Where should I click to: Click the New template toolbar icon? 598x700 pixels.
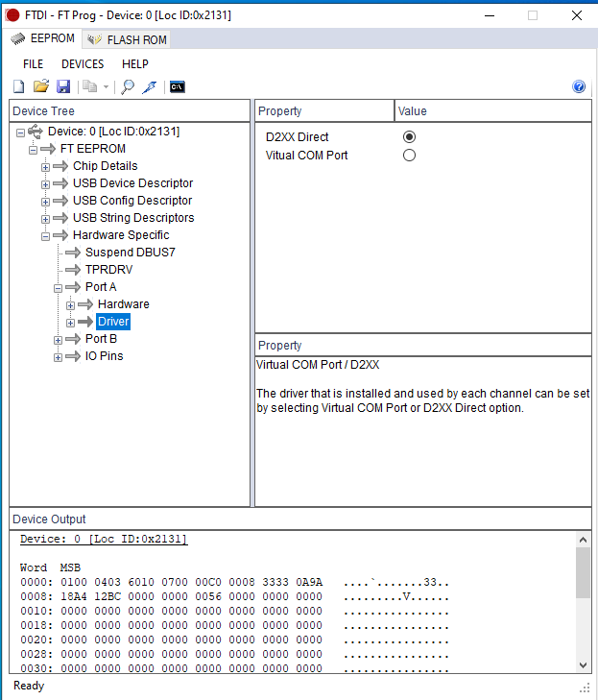18,86
